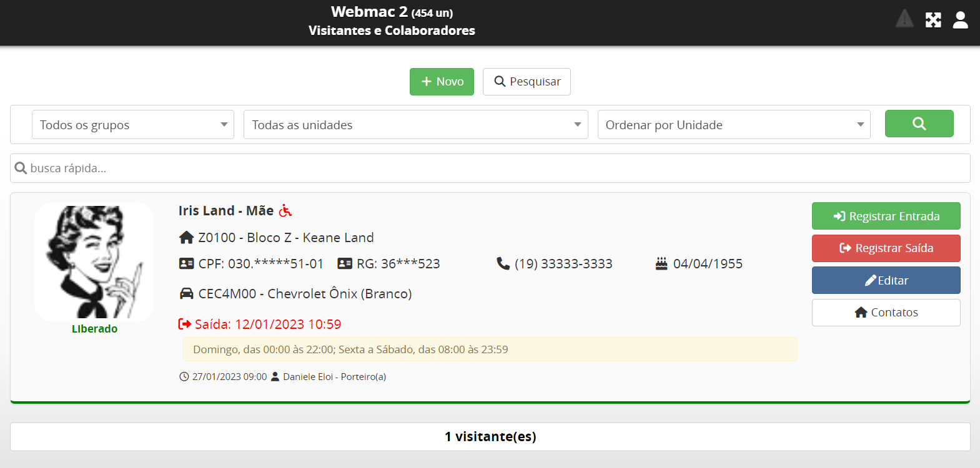Click the car icon beside CEC4M00
Screen dimensions: 980x468
click(186, 294)
